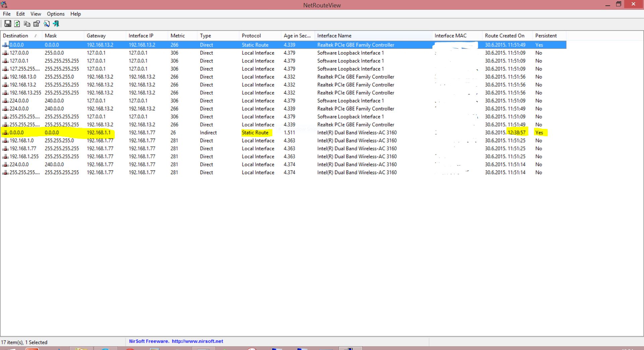Open the View menu
Screen dimensions: 644x350
tap(36, 14)
